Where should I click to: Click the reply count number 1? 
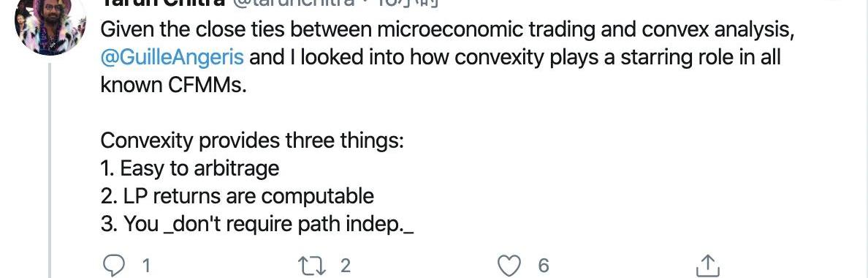147,266
